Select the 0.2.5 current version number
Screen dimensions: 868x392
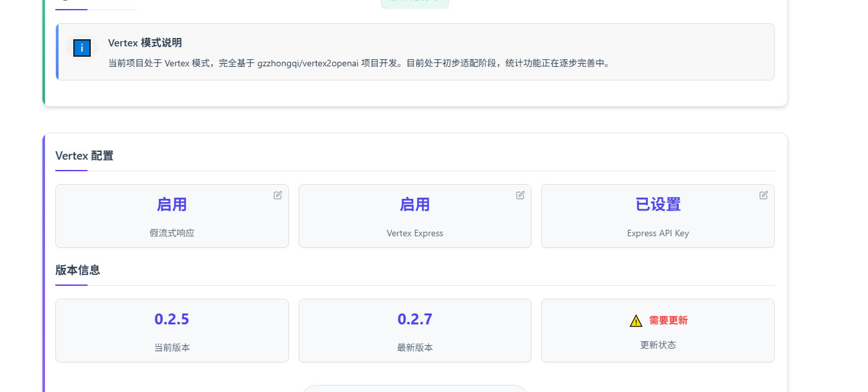(x=172, y=319)
